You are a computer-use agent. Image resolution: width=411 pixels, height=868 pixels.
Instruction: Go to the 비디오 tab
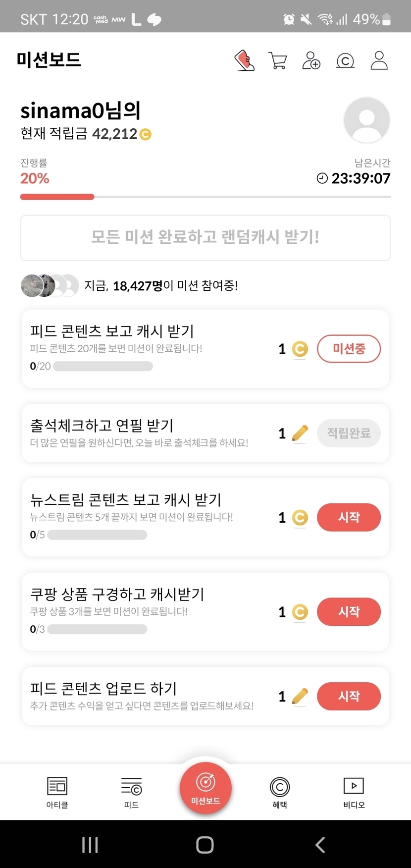[x=354, y=792]
